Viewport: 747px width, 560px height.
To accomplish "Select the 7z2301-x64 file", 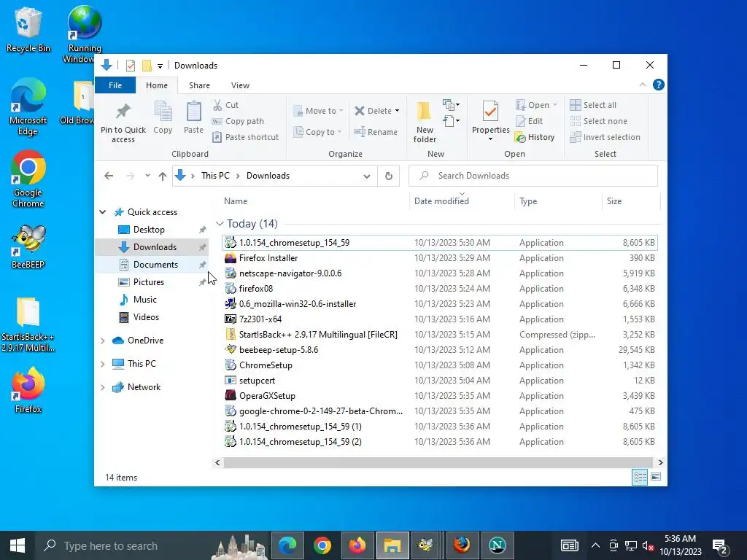I will click(439, 319).
